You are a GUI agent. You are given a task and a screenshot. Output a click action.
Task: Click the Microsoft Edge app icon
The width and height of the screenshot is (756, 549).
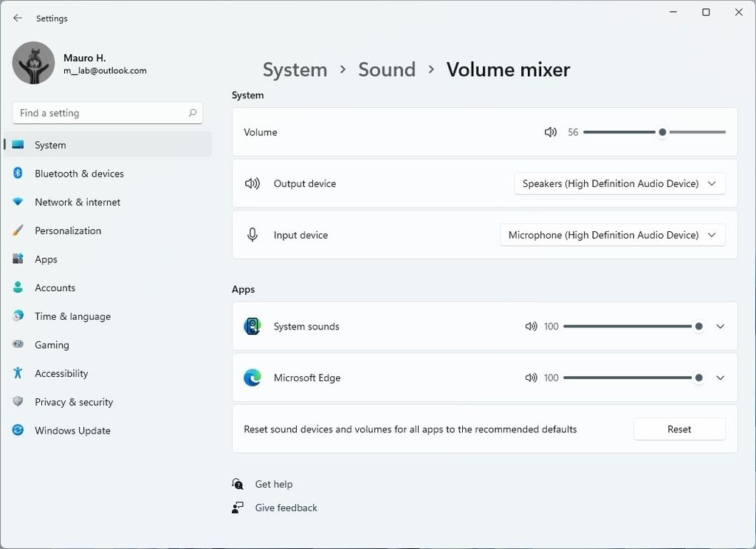[x=252, y=378]
